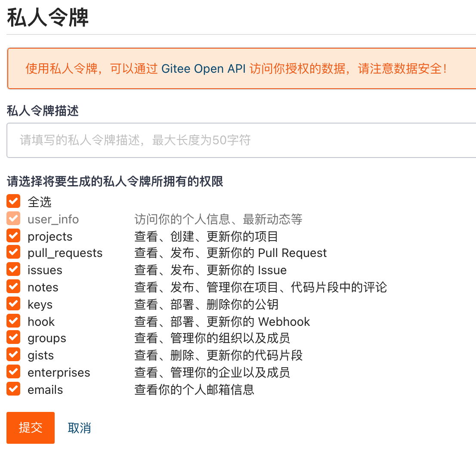Disable the pull_requests permission checkbox
Screen dimensions: 476x464
(x=13, y=253)
